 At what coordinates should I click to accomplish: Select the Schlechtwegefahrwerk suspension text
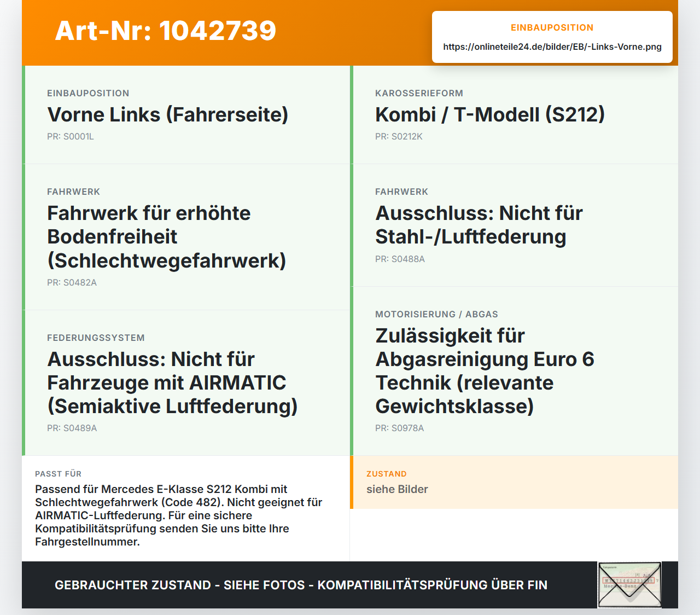(x=167, y=236)
